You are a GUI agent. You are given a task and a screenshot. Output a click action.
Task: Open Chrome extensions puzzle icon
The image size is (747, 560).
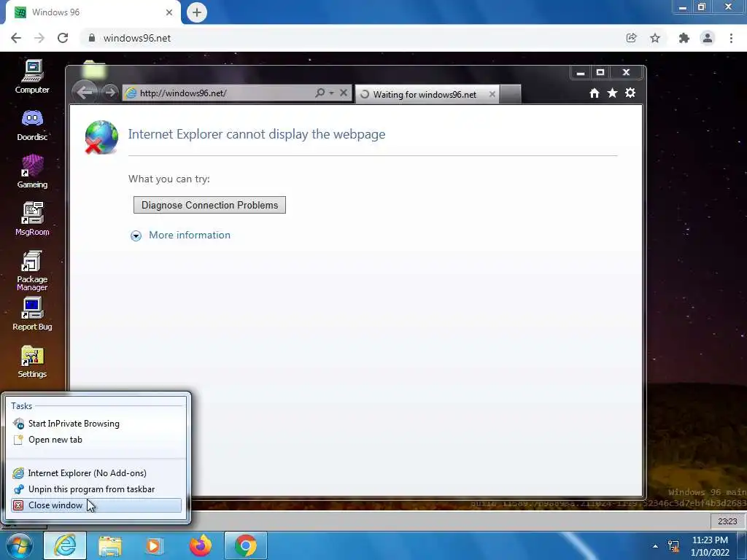pyautogui.click(x=684, y=38)
